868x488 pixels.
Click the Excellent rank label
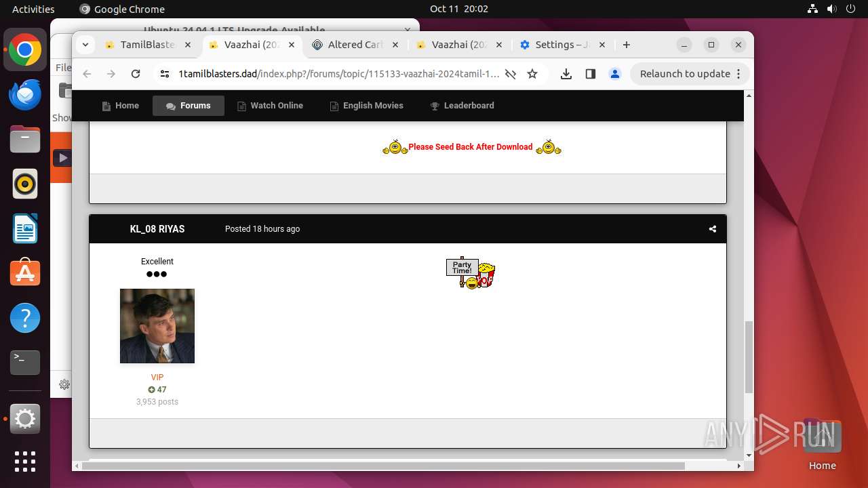point(157,262)
